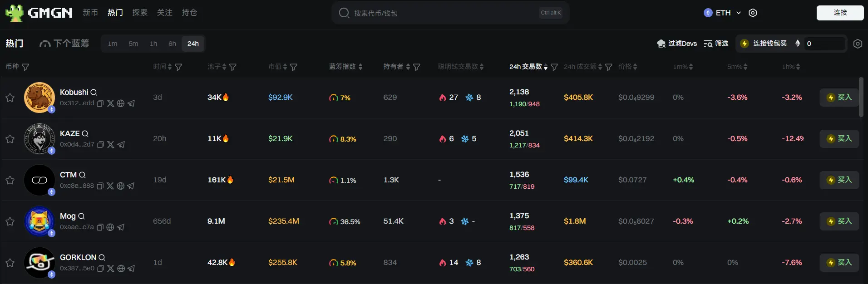Select the 1h timeframe tab
Viewport: 868px width, 284px height.
tap(153, 44)
